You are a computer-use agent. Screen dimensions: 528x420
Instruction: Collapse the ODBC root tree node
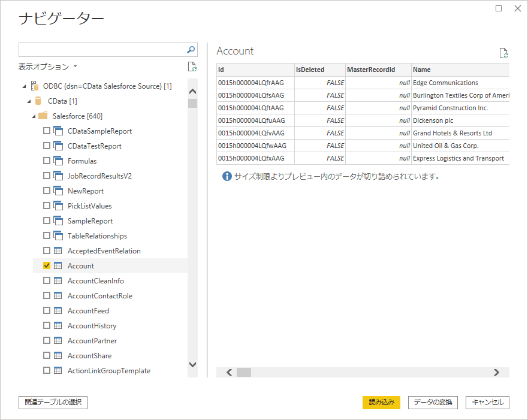(23, 86)
